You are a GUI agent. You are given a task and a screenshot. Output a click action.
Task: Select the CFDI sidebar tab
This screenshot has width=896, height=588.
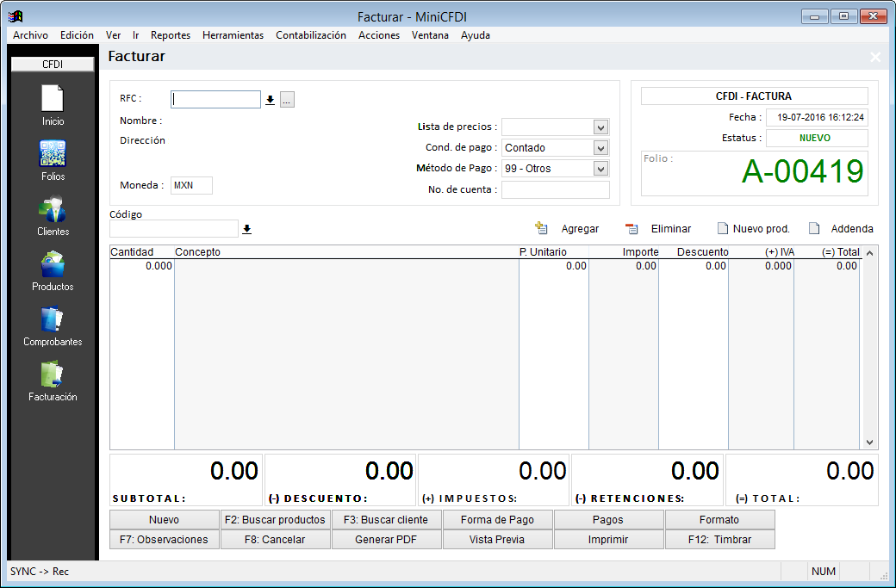(x=53, y=65)
